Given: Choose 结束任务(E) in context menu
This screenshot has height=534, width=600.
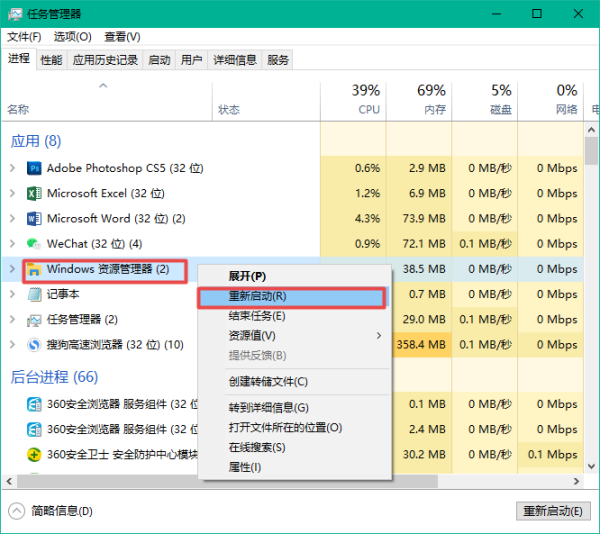Looking at the screenshot, I should tap(295, 316).
